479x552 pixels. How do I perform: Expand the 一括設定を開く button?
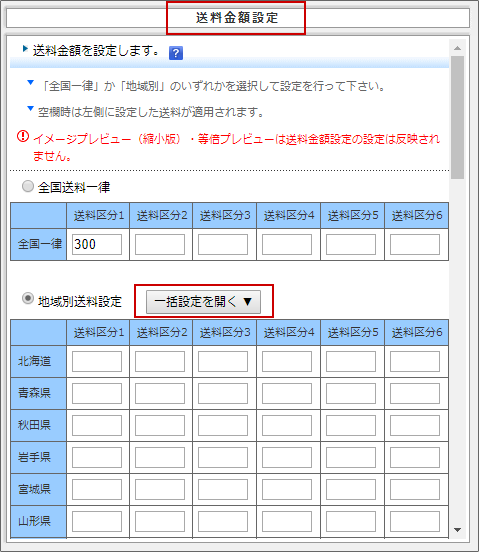(x=203, y=302)
